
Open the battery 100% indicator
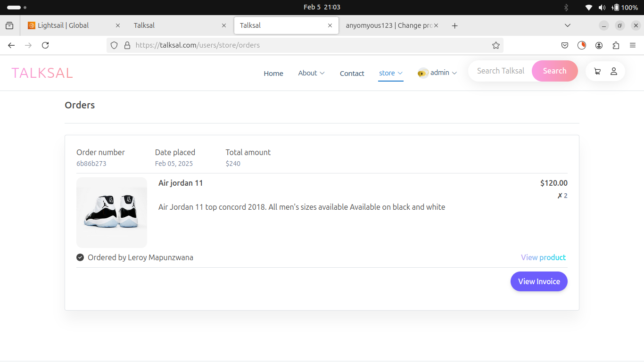(x=625, y=7)
